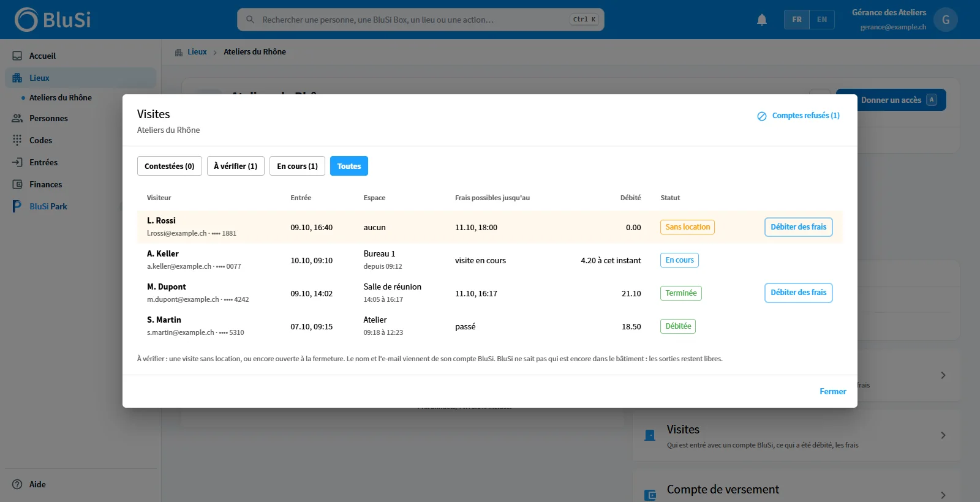Click the Visiteur column header

coord(159,198)
